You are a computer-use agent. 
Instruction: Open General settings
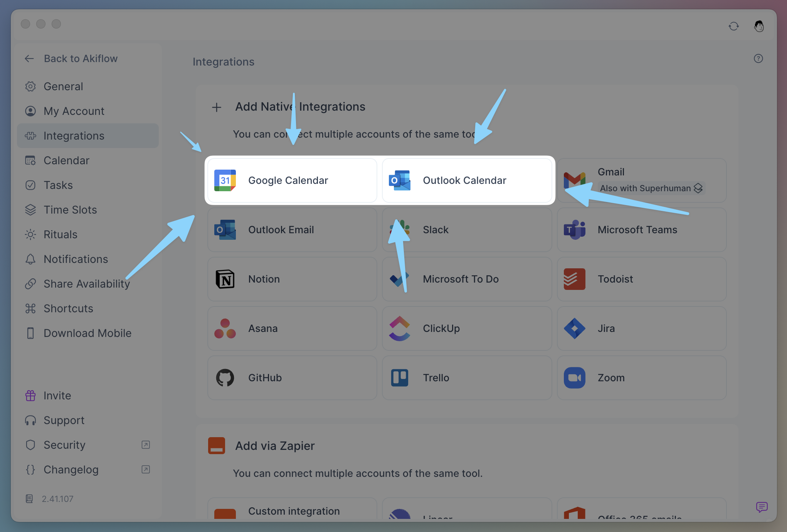(88, 86)
